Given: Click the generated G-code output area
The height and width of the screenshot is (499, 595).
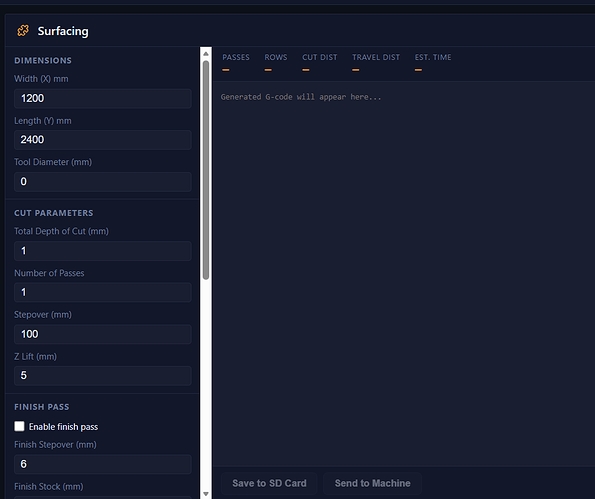Looking at the screenshot, I should click(x=404, y=274).
